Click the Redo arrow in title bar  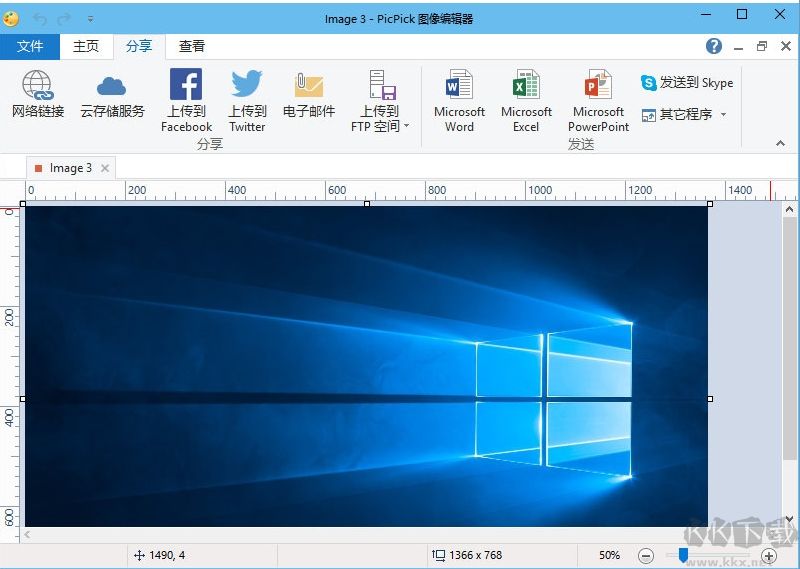64,19
